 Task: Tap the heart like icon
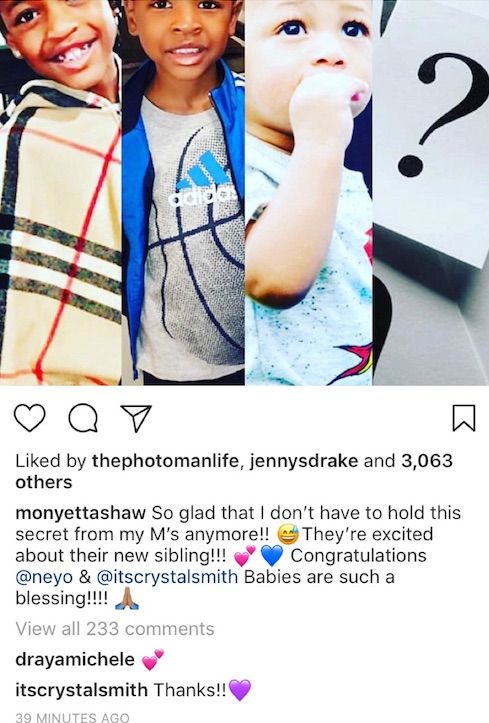30,418
